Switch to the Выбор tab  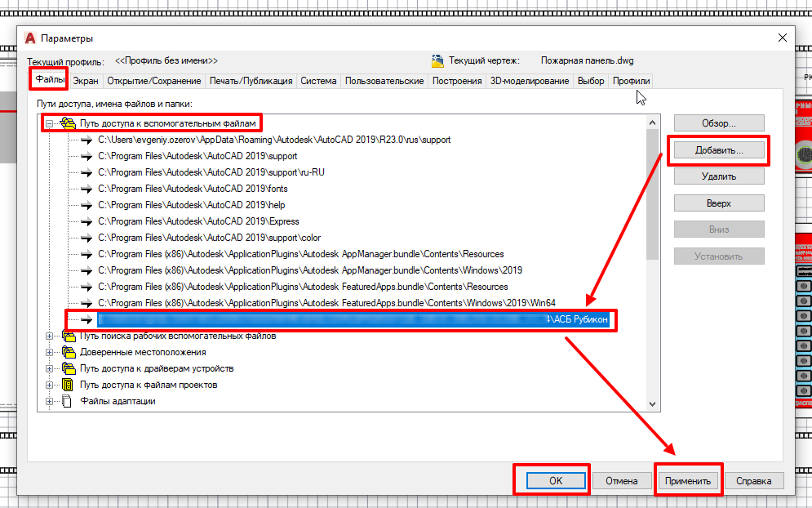click(591, 81)
